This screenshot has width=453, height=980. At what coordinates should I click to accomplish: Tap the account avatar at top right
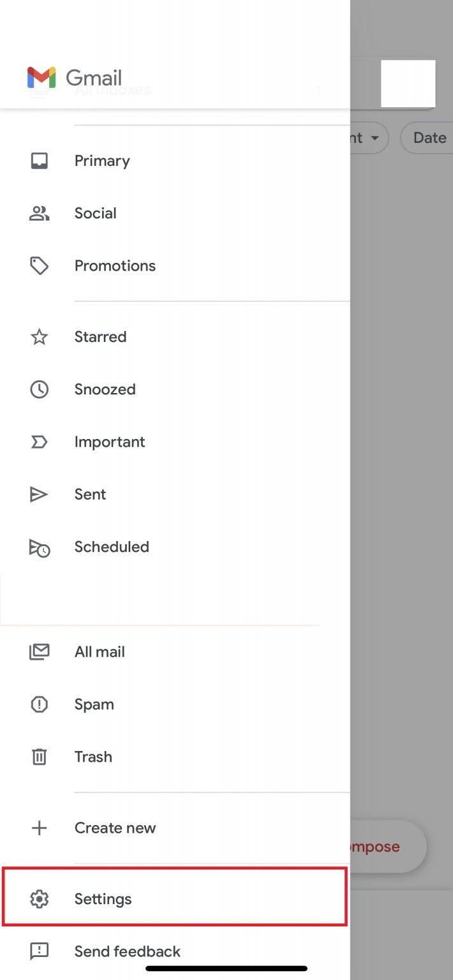tap(408, 84)
